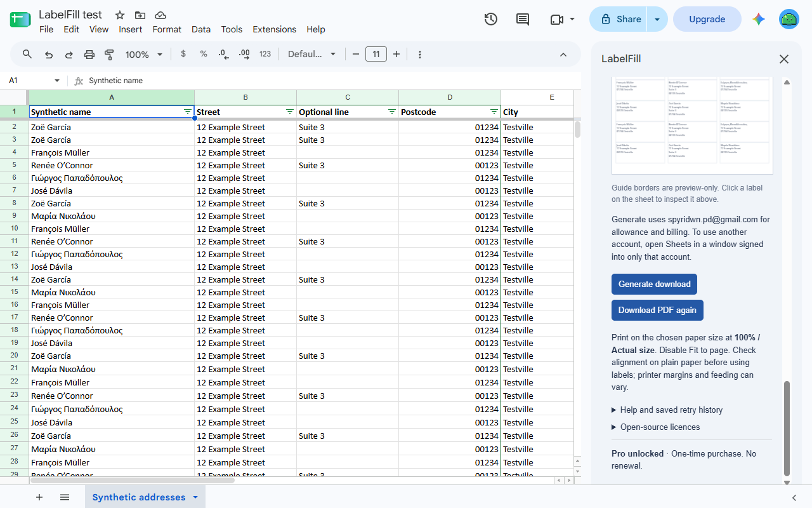812x508 pixels.
Task: Open the Gemini sparkle assistant
Action: (759, 19)
